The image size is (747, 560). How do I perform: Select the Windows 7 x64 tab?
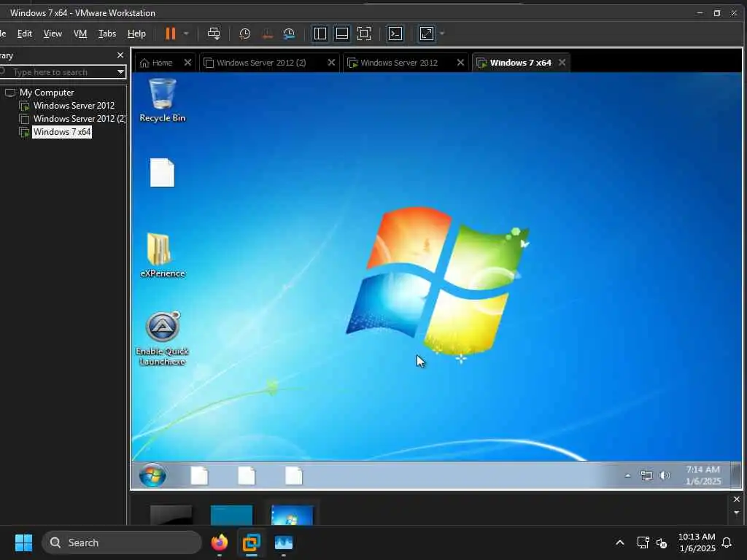pyautogui.click(x=520, y=63)
